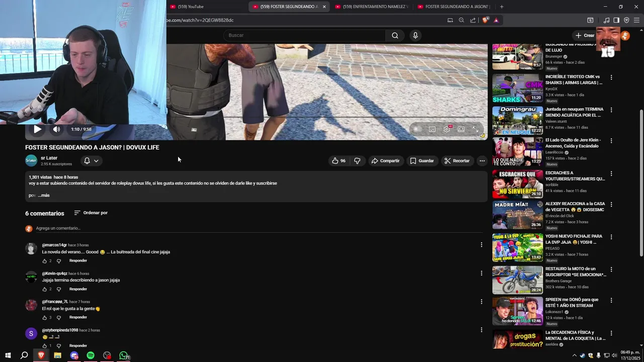
Task: Click the browser zoom magnifier icon
Action: click(461, 20)
